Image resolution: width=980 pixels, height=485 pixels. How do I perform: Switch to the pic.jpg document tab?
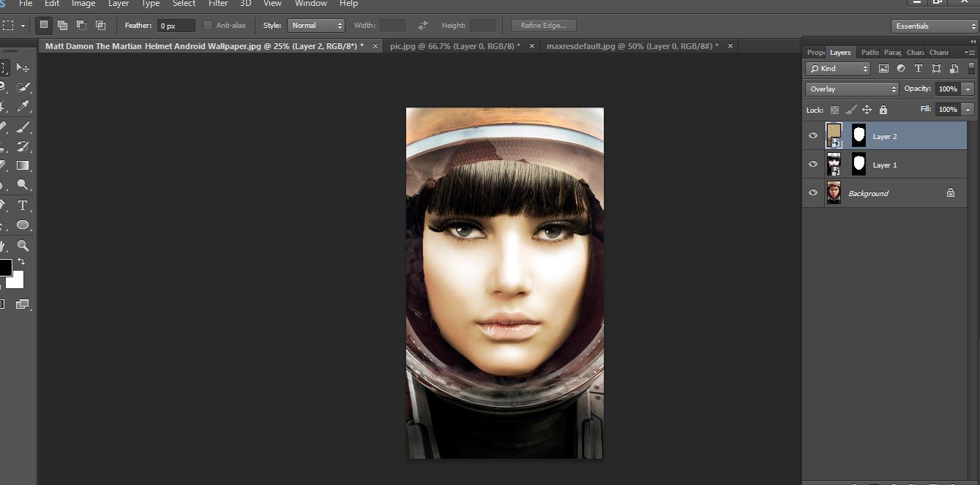(x=455, y=46)
